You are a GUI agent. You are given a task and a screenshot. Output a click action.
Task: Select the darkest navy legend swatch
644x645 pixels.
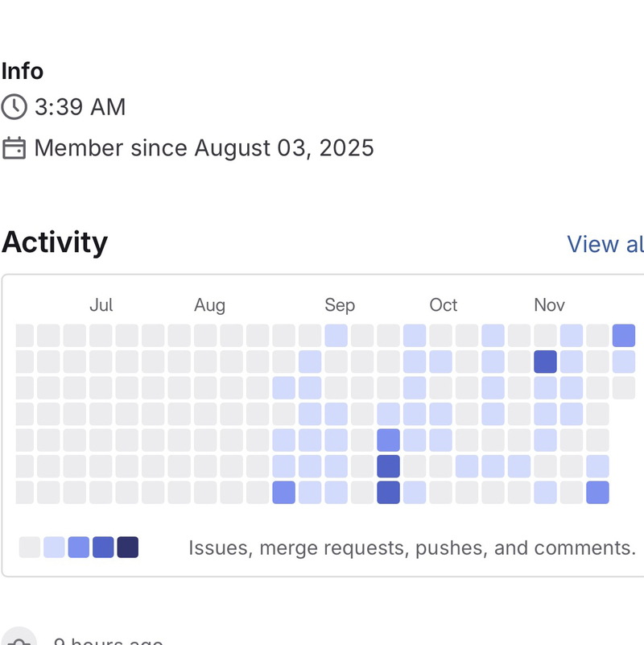127,548
